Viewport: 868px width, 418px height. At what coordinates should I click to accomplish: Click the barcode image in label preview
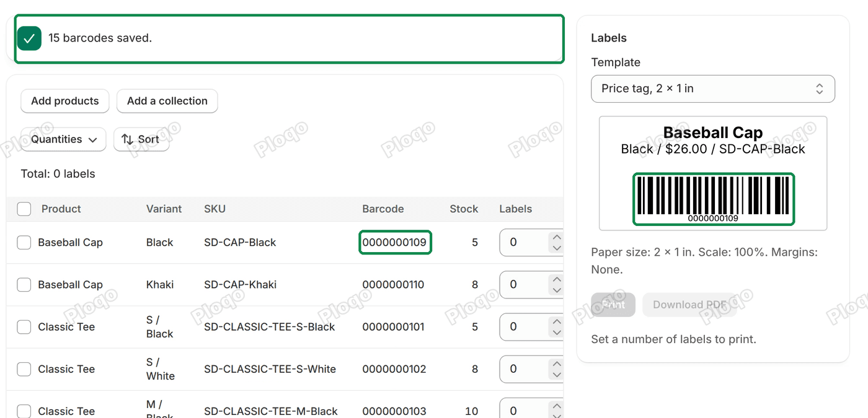click(x=713, y=196)
